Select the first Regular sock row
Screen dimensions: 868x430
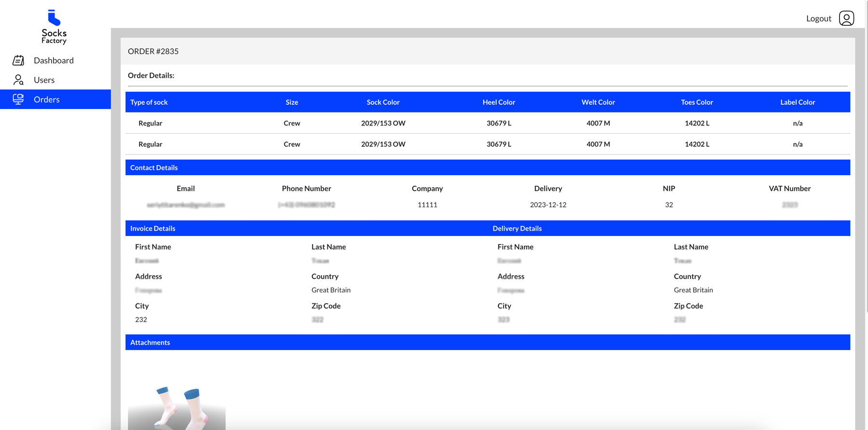150,123
